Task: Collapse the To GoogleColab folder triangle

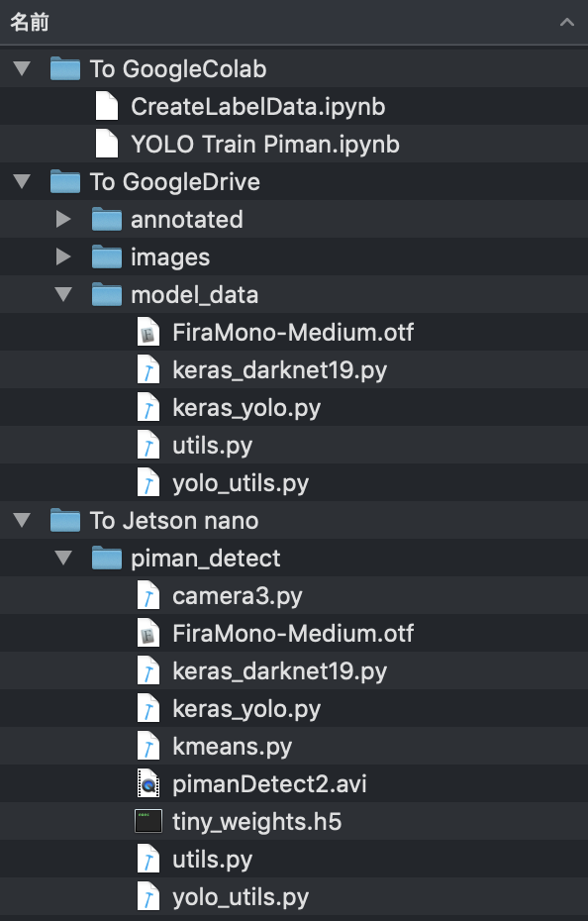Action: click(x=22, y=68)
